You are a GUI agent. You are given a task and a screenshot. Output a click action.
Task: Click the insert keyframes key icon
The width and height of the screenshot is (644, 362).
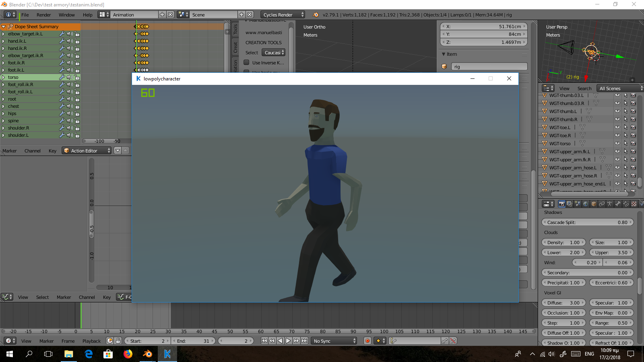click(x=445, y=341)
